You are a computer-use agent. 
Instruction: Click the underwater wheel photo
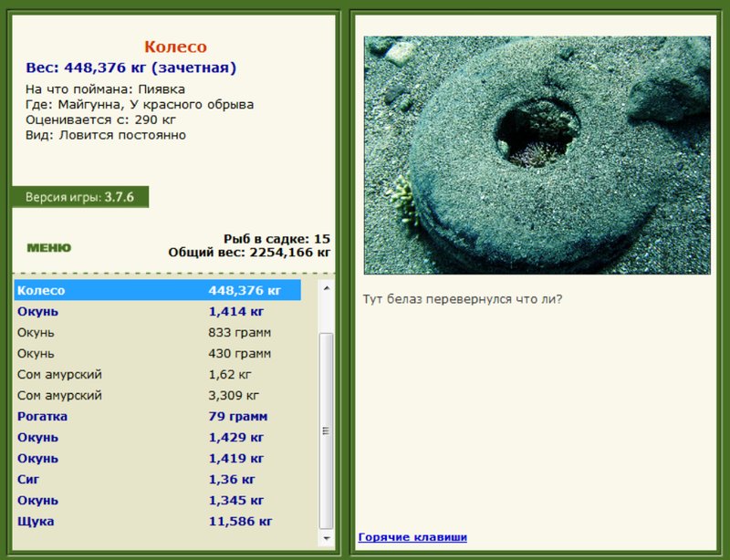click(x=537, y=155)
